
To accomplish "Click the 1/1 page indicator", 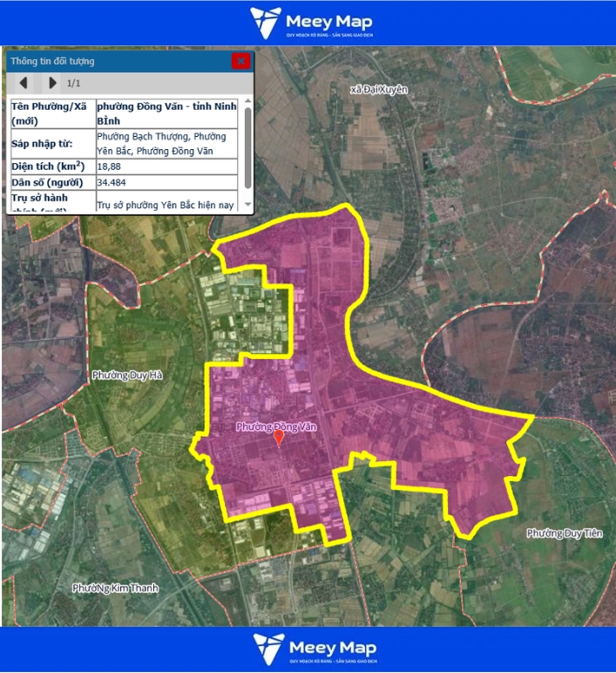I will (75, 83).
